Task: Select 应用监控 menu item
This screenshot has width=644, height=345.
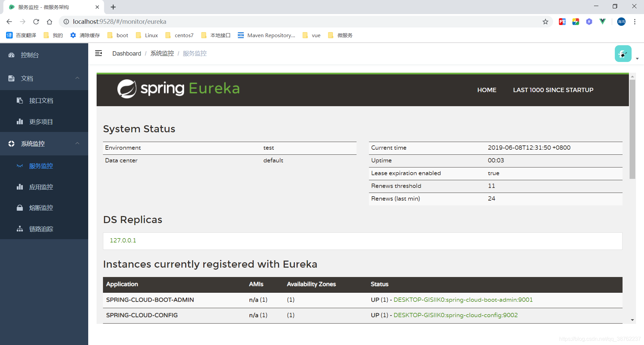Action: point(44,187)
